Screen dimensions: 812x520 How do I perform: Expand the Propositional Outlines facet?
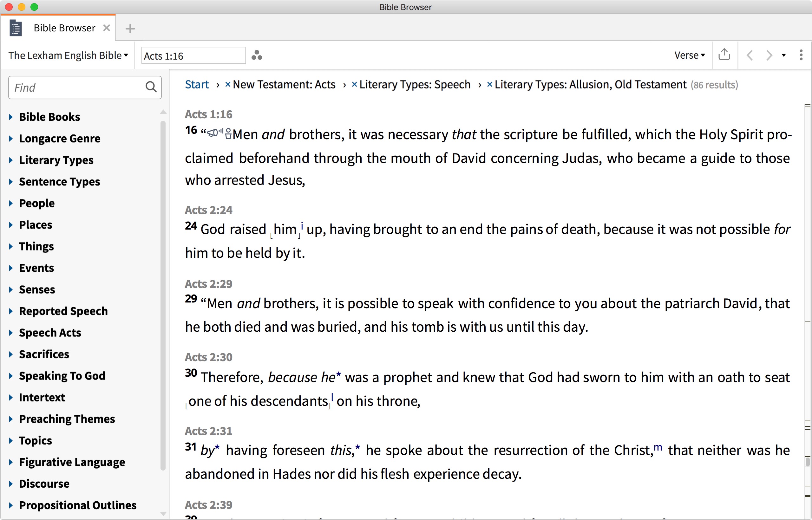click(x=10, y=505)
